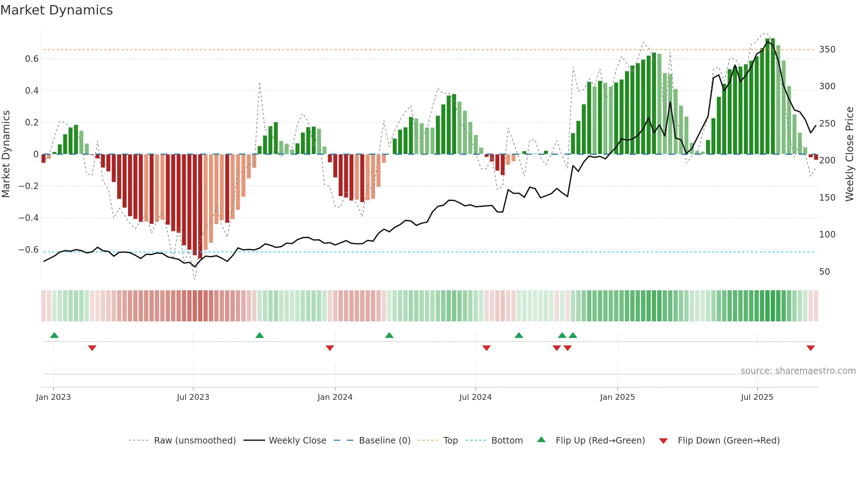
Task: Toggle the Raw (unsmoothed) legend entry
Action: coord(182,440)
